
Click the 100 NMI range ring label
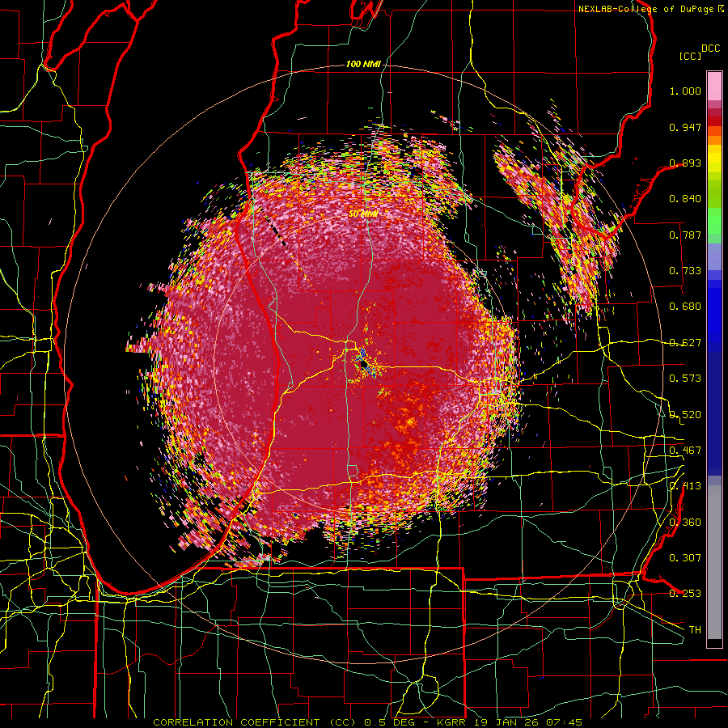(363, 64)
